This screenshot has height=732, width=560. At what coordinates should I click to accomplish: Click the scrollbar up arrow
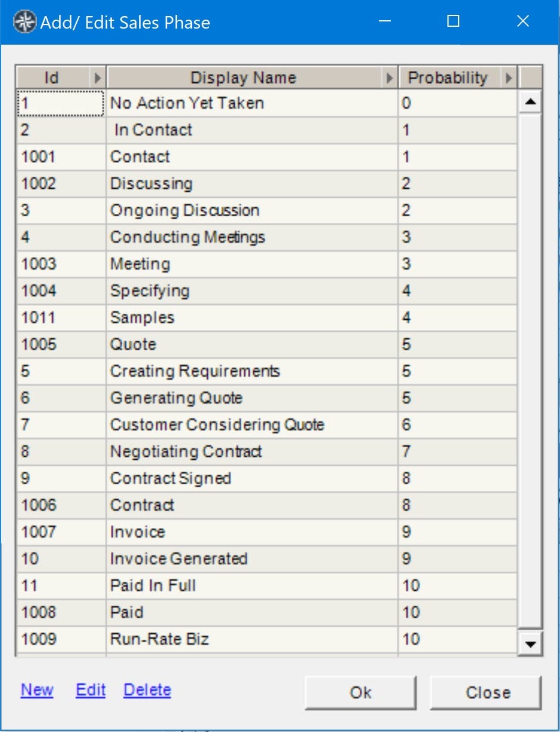(x=530, y=102)
